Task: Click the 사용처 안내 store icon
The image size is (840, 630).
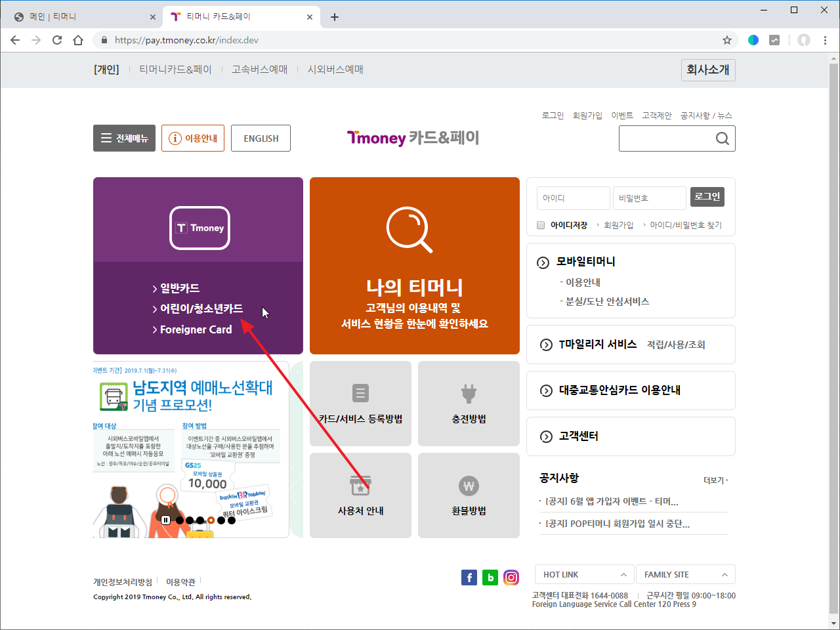Action: [360, 486]
